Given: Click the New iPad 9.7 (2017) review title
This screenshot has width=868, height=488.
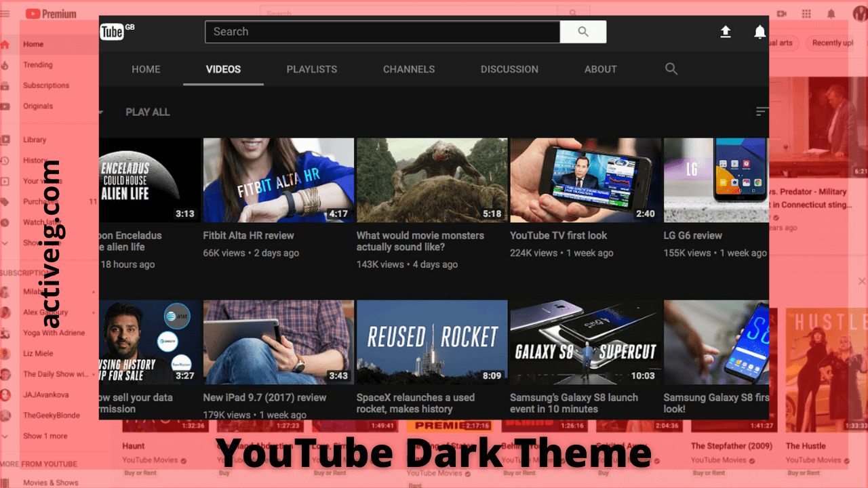Looking at the screenshot, I should (x=264, y=398).
